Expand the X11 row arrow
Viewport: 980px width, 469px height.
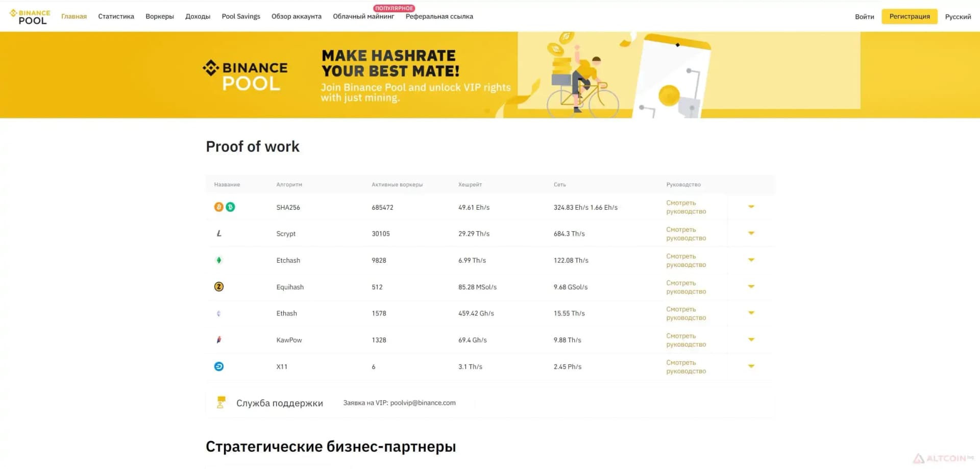(751, 366)
